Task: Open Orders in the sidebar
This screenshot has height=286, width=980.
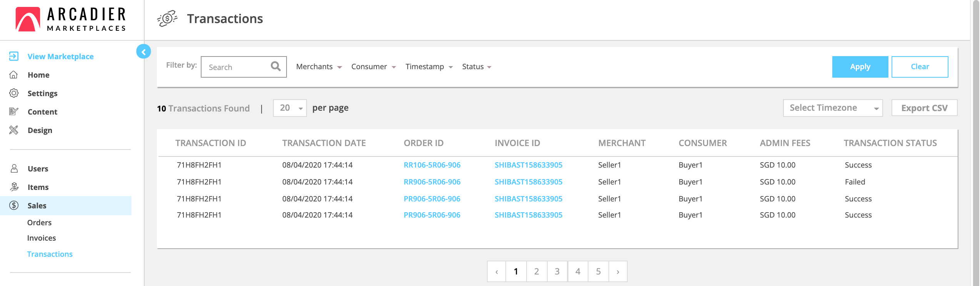Action: (x=39, y=223)
